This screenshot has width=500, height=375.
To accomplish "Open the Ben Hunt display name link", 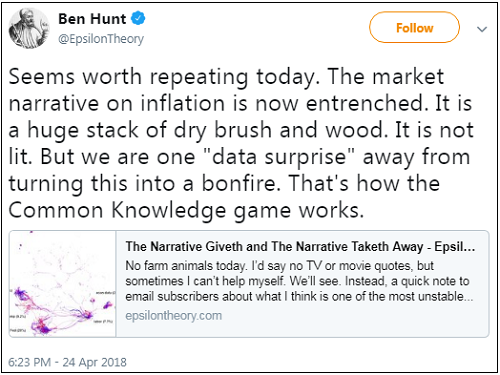I will point(92,19).
